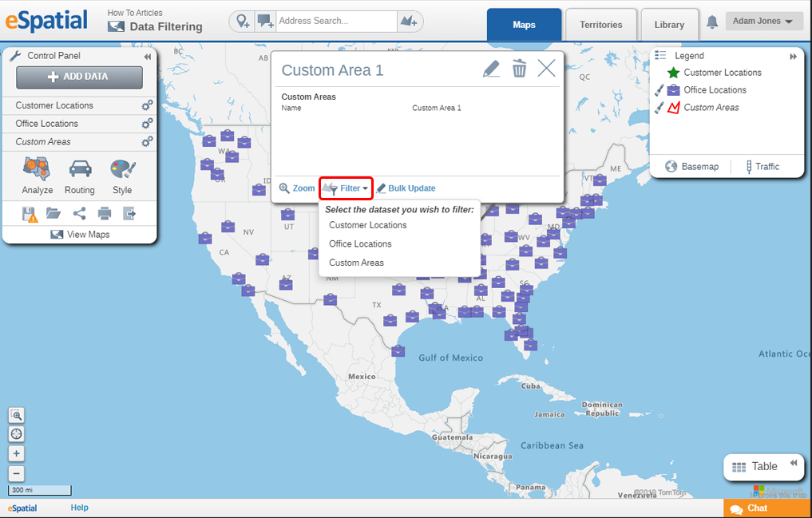
Task: Collapse the Control Panel
Action: tap(148, 57)
